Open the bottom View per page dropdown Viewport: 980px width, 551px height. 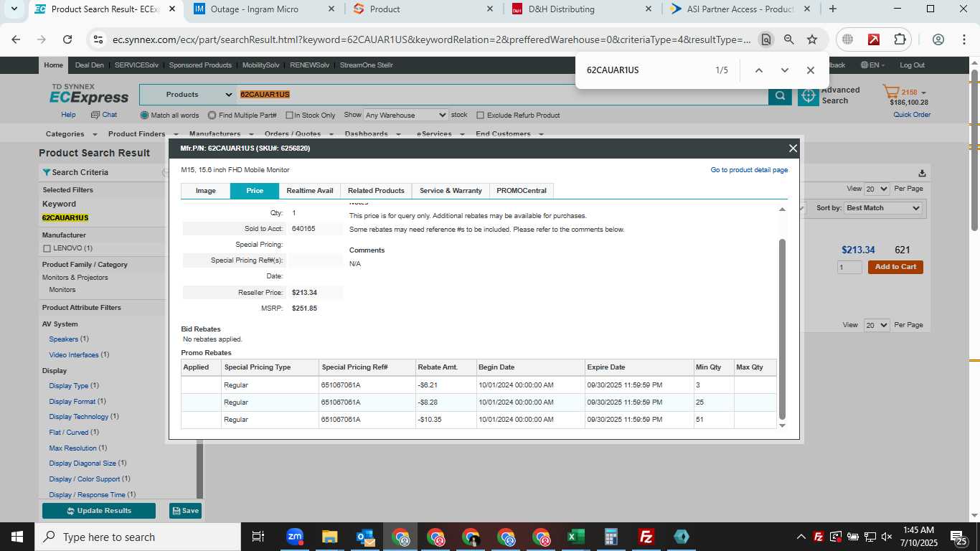[877, 325]
